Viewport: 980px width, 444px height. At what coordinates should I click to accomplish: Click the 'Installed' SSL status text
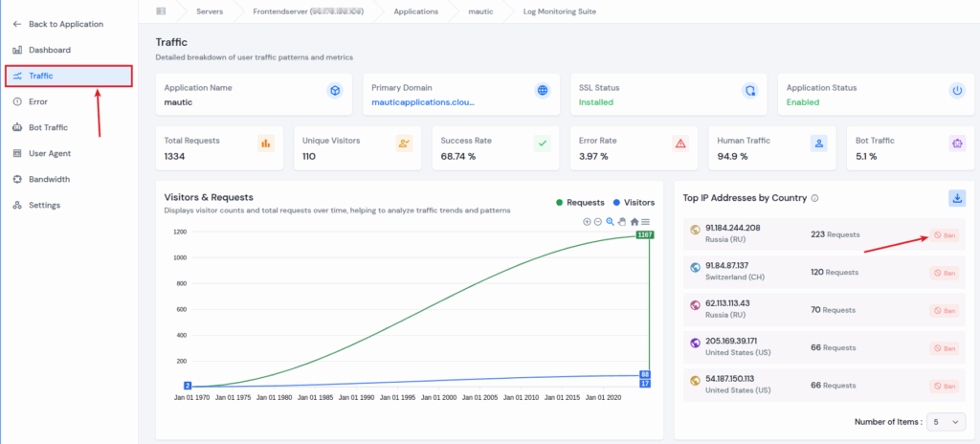pyautogui.click(x=596, y=102)
